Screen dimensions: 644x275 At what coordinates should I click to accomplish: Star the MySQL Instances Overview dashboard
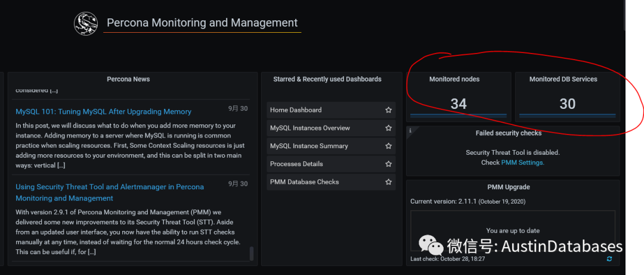(x=388, y=128)
